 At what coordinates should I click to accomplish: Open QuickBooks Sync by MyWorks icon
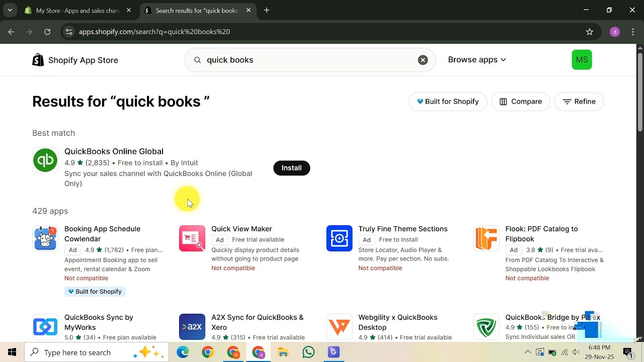click(45, 327)
